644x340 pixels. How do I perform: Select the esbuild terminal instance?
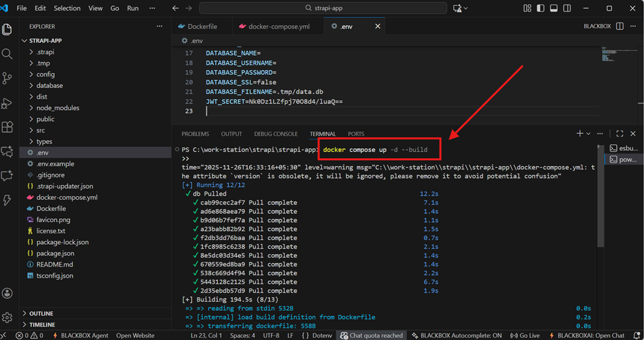624,148
